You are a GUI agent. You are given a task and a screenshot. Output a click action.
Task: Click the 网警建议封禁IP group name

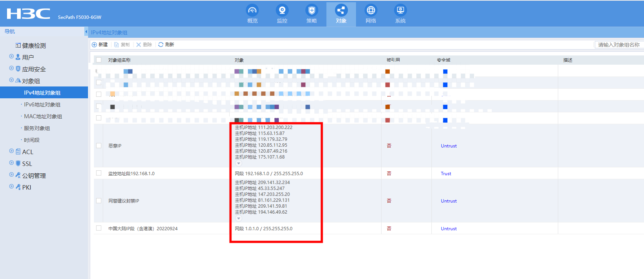(124, 201)
